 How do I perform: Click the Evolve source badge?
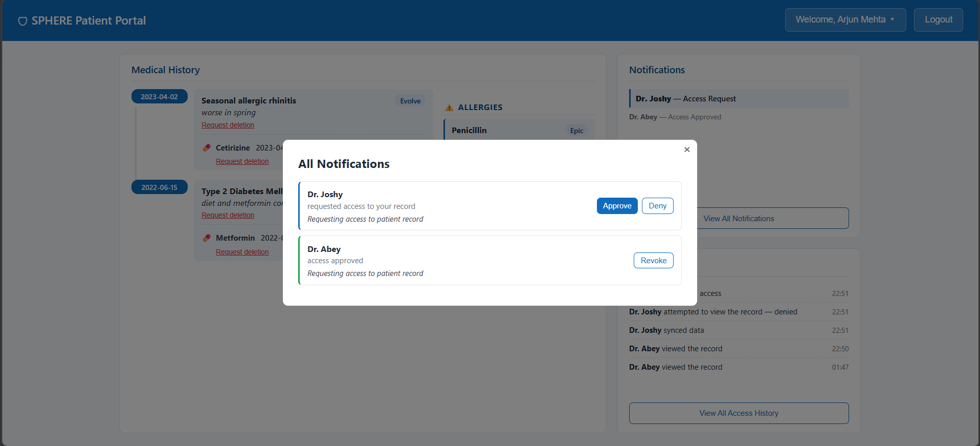410,101
